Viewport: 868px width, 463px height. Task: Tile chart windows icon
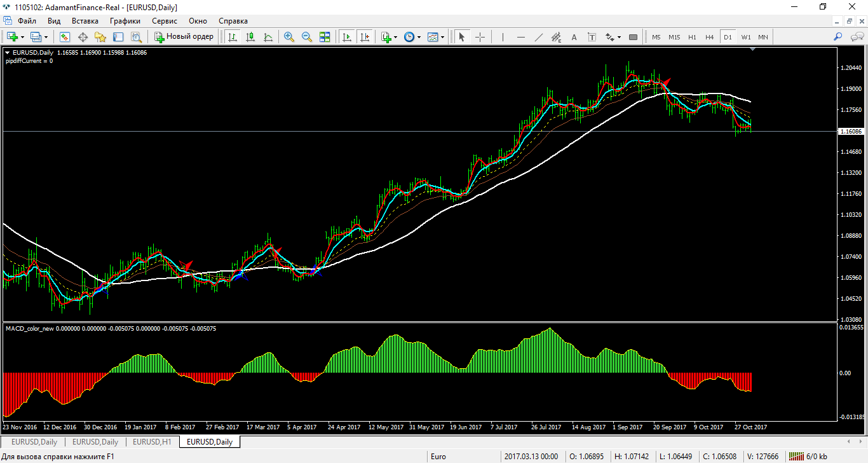click(x=325, y=37)
